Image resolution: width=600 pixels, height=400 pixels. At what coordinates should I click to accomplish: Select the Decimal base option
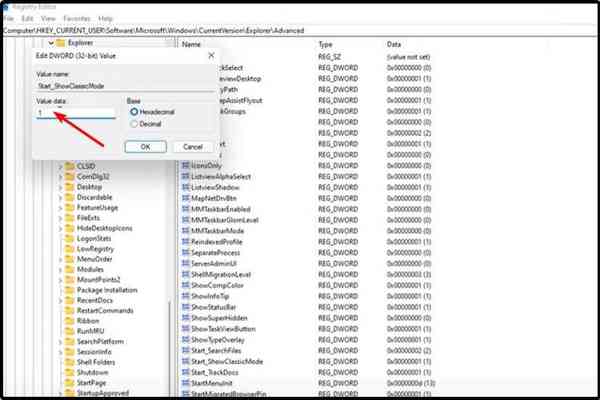(x=134, y=125)
